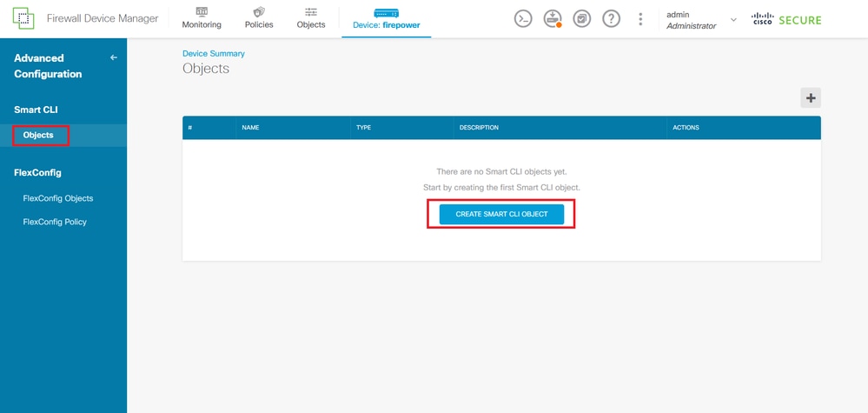Open FlexConfig Policy in sidebar
This screenshot has height=413, width=868.
pos(55,222)
